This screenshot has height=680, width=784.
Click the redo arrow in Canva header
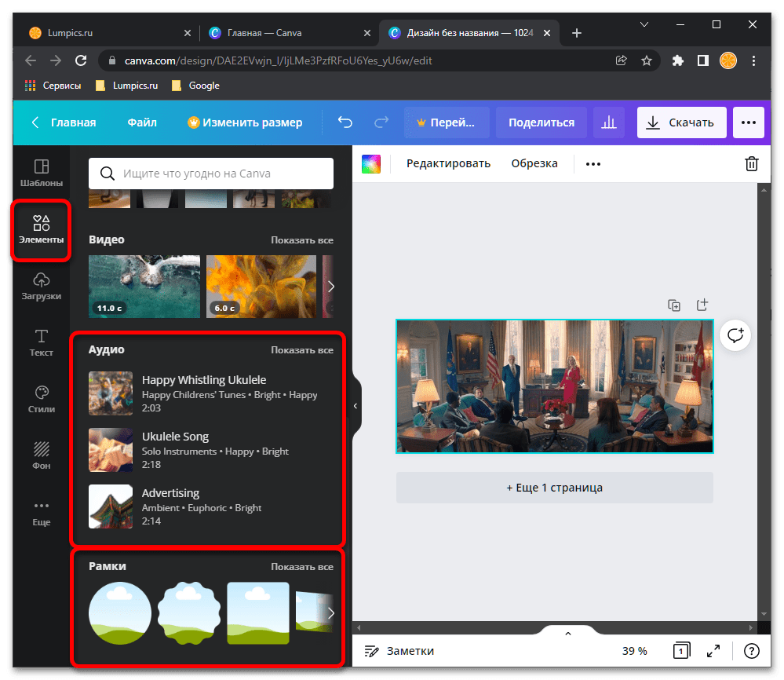tap(381, 122)
